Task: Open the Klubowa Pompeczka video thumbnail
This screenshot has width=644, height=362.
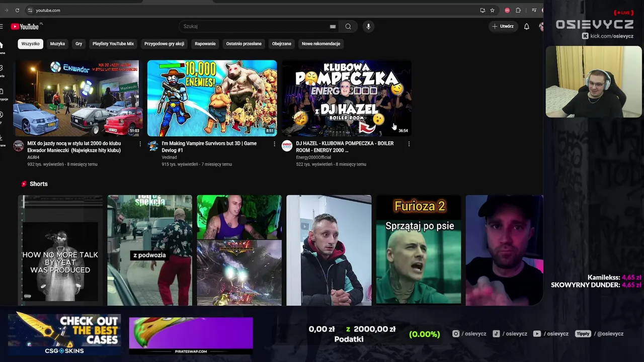Action: 347,98
